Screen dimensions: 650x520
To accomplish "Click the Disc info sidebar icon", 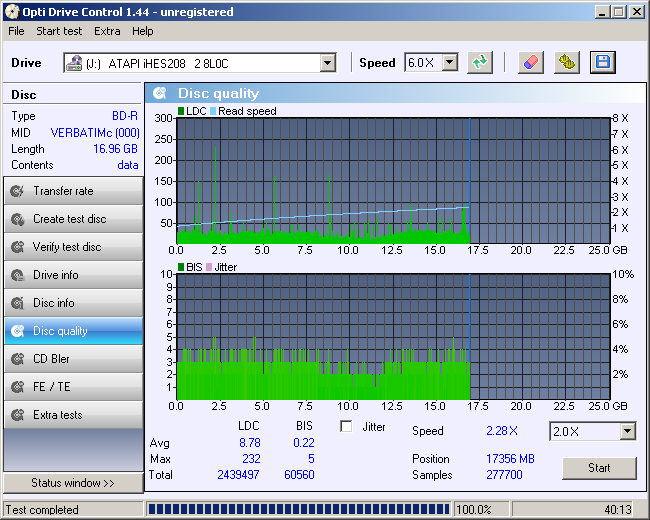I will (x=17, y=303).
